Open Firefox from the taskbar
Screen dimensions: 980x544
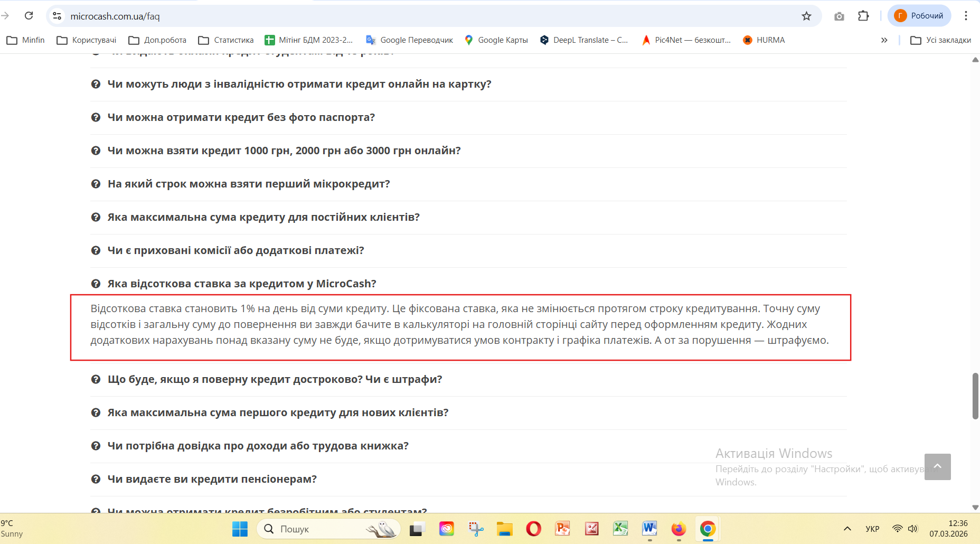coord(679,529)
